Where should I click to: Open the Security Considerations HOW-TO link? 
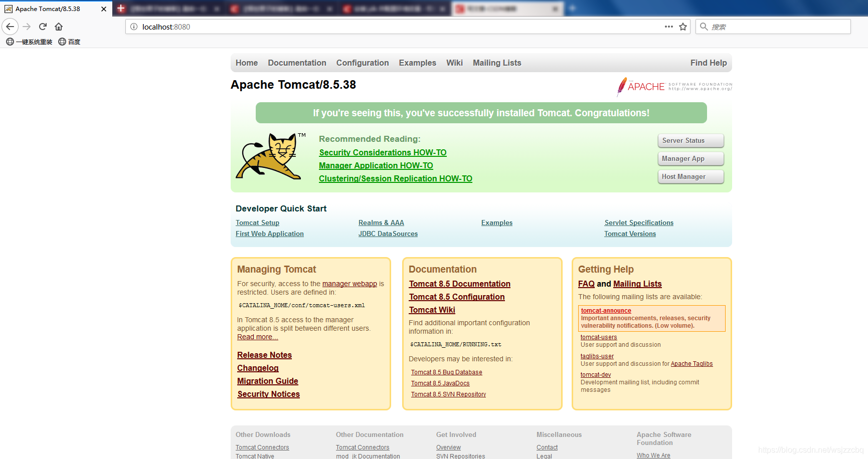[383, 152]
